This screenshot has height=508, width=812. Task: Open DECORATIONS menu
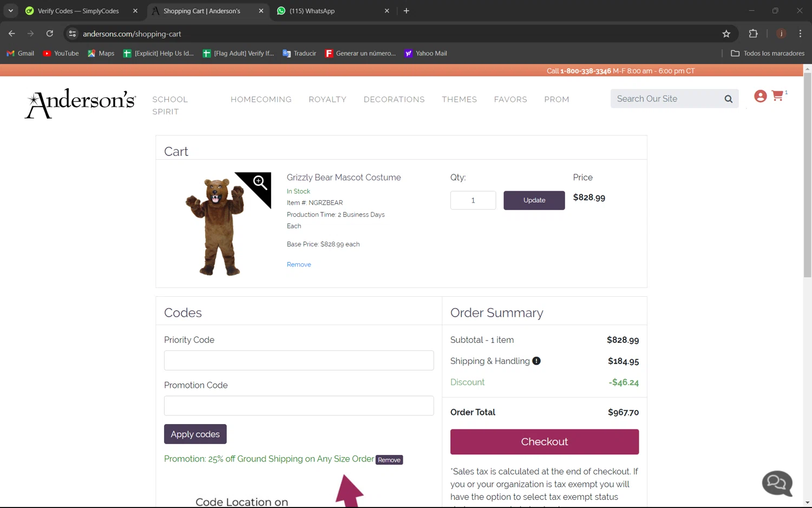(394, 99)
